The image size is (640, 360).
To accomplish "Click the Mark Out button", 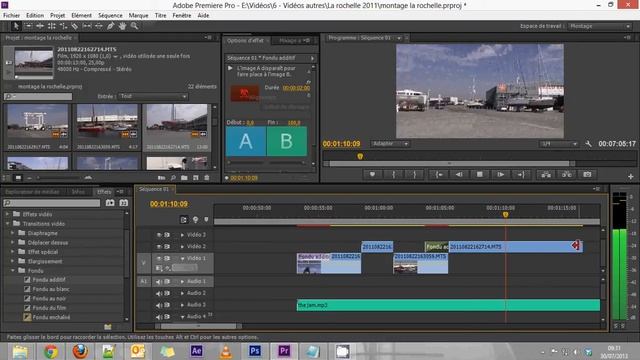I will click(414, 175).
